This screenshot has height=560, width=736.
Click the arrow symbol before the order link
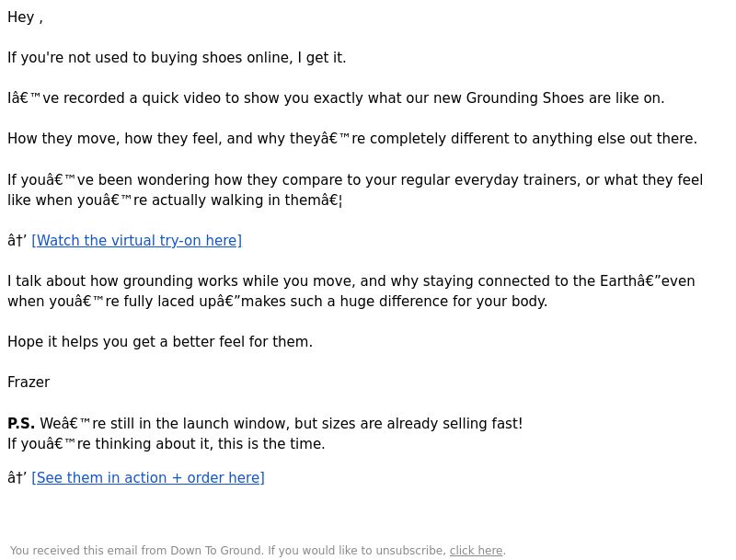point(17,478)
